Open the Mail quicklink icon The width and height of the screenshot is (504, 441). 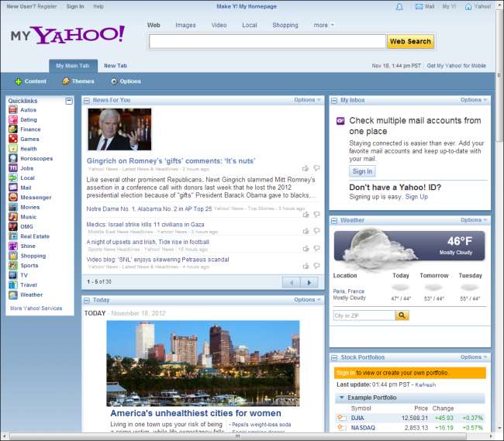[13, 188]
